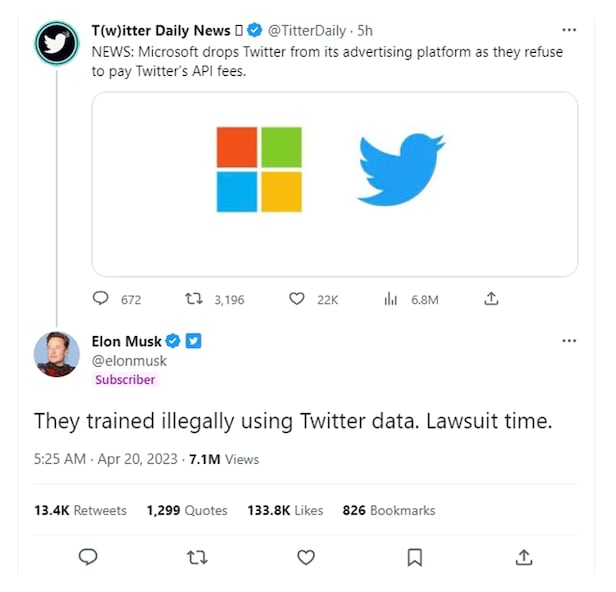Share Elon Musk's tweet
Image resolution: width=616 pixels, height=592 pixels.
tap(524, 557)
